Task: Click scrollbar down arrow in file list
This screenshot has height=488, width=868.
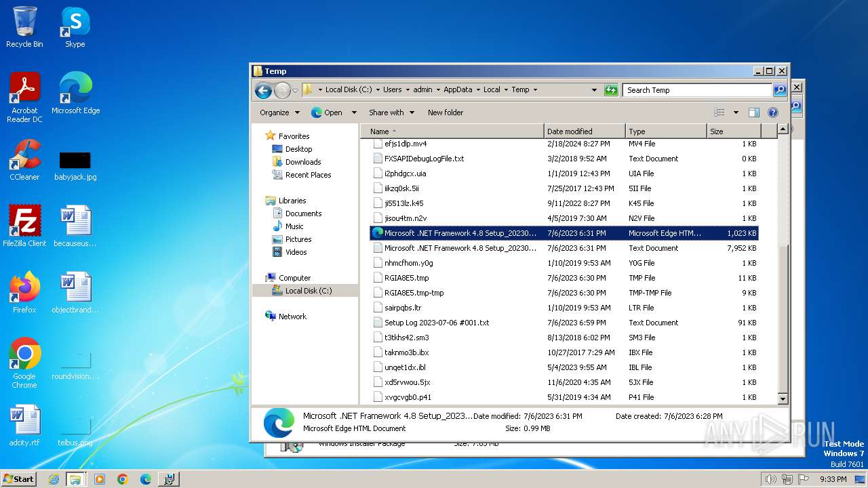Action: 783,400
